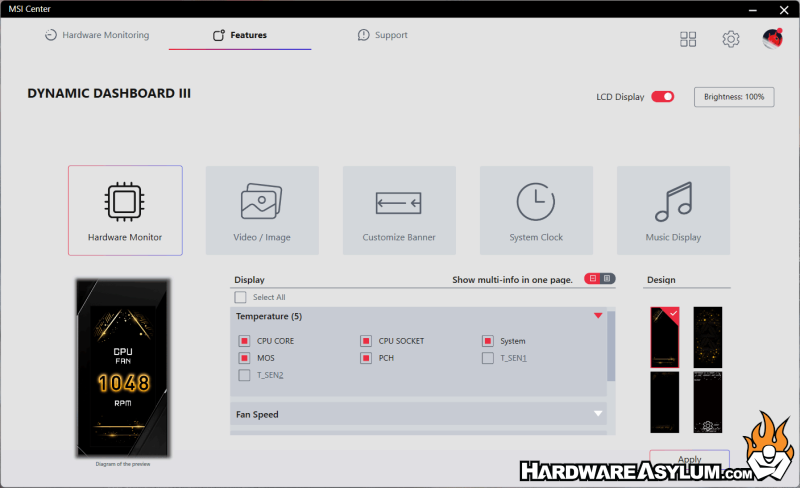
Task: Expand the Fan Speed section
Action: pos(418,414)
